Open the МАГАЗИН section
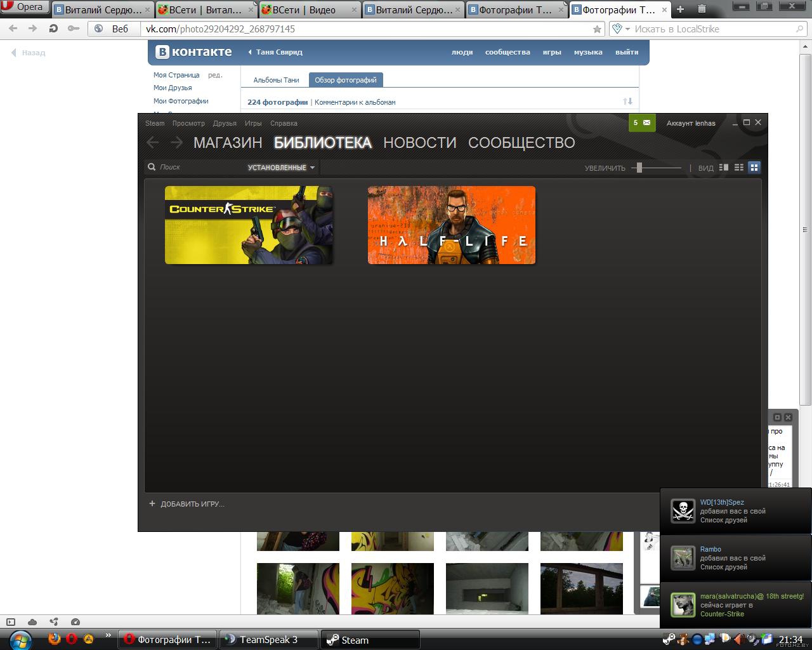The width and height of the screenshot is (812, 650). (x=228, y=143)
